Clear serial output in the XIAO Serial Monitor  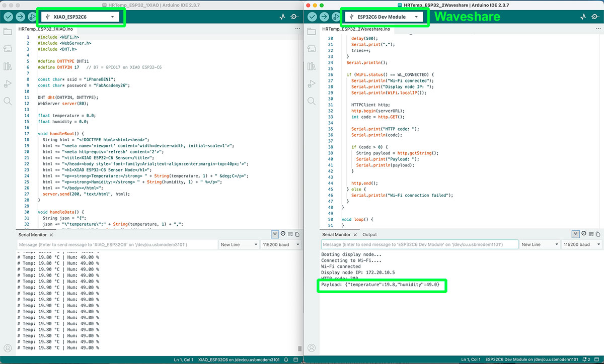(290, 234)
